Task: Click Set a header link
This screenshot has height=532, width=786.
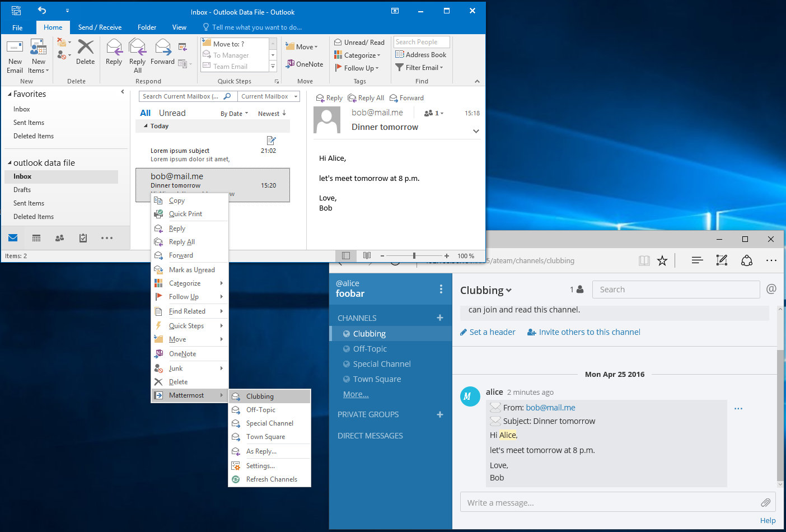Action: 488,332
